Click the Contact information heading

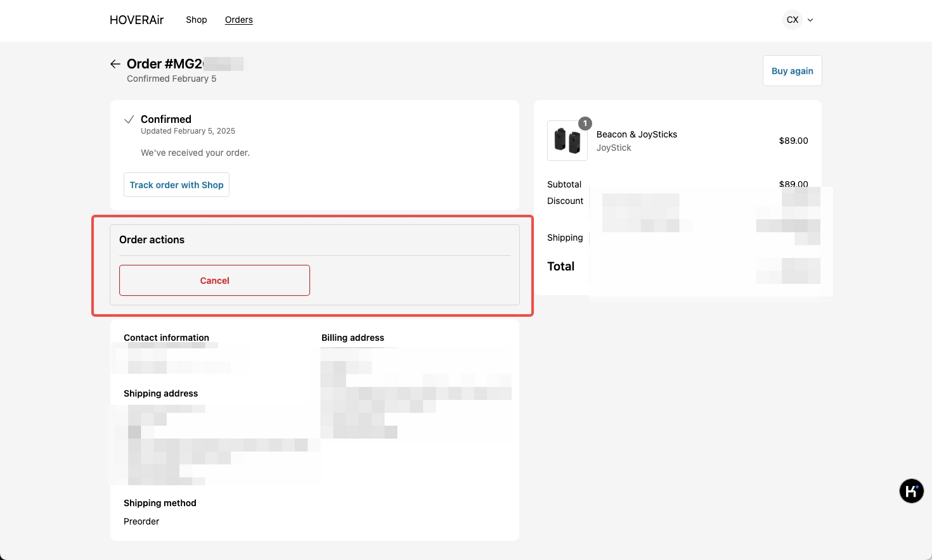tap(166, 338)
